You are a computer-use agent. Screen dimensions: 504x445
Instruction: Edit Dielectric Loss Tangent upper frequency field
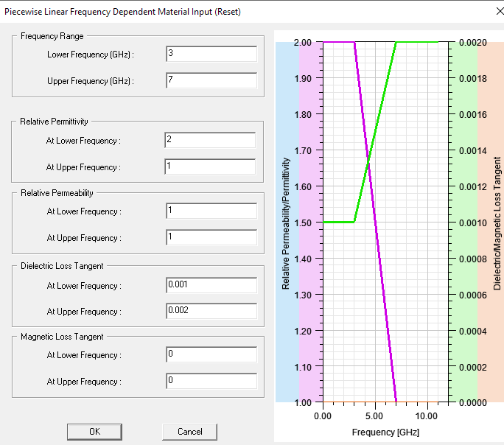211,312
